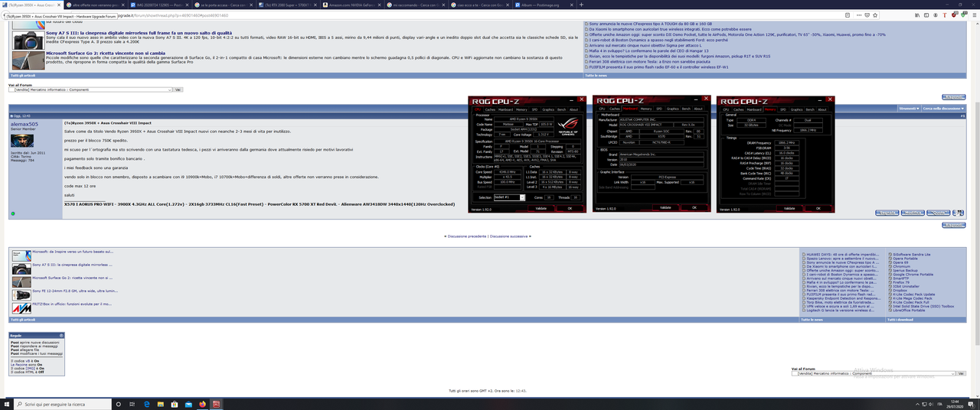Viewport: 980px width, 410px height.
Task: Click the lower Rispondi reply button
Action: pos(954,225)
